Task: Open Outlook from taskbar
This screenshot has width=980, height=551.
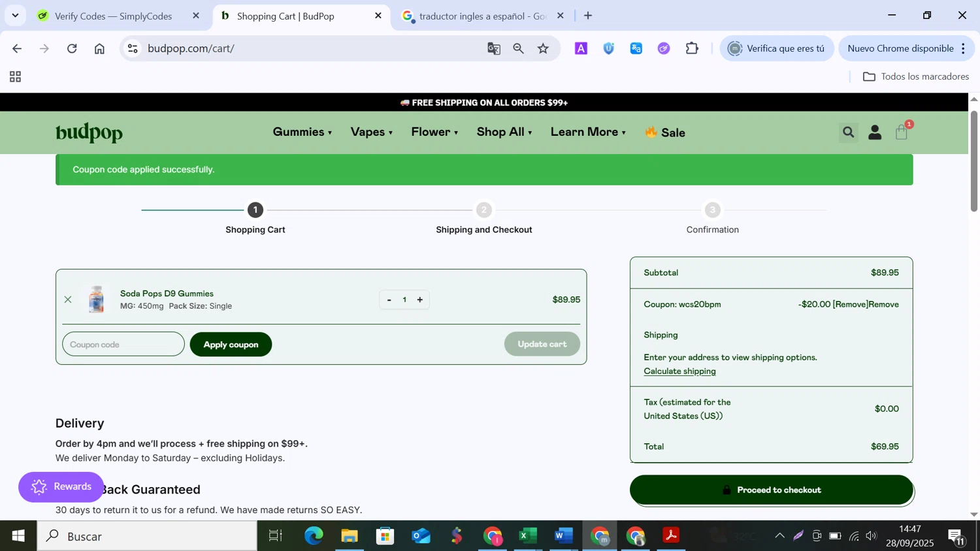Action: click(421, 536)
